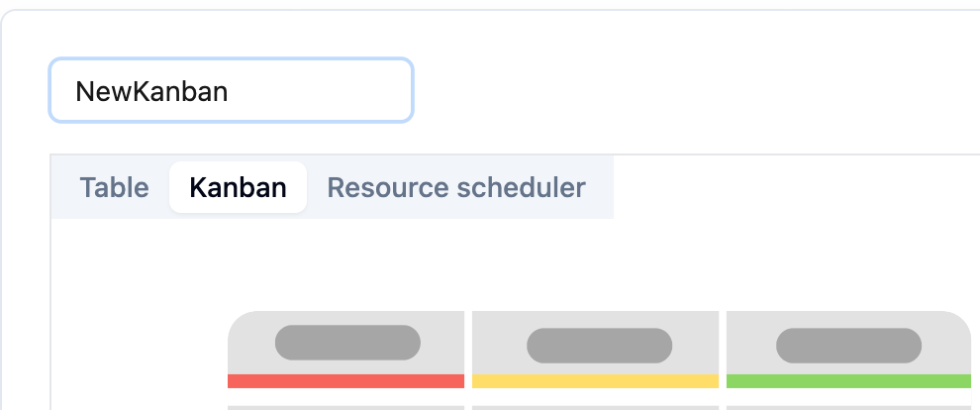
Task: Click the yellow color bar of the middle column
Action: (595, 381)
